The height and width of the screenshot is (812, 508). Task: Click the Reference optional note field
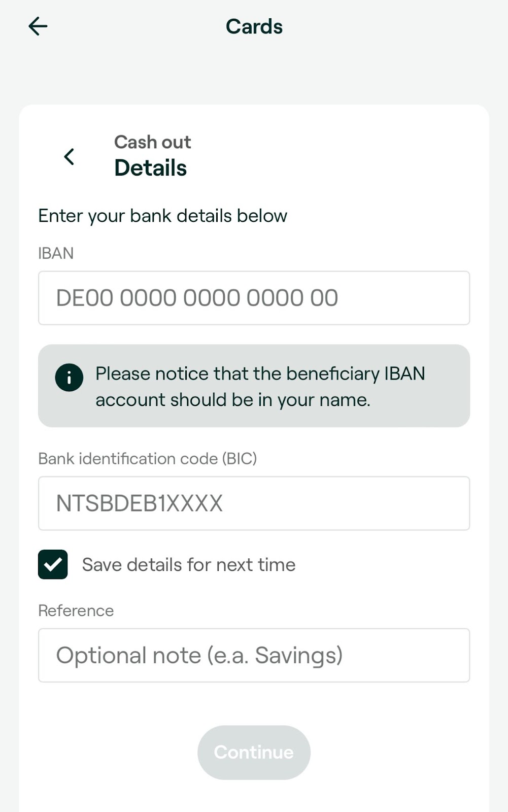tap(254, 655)
